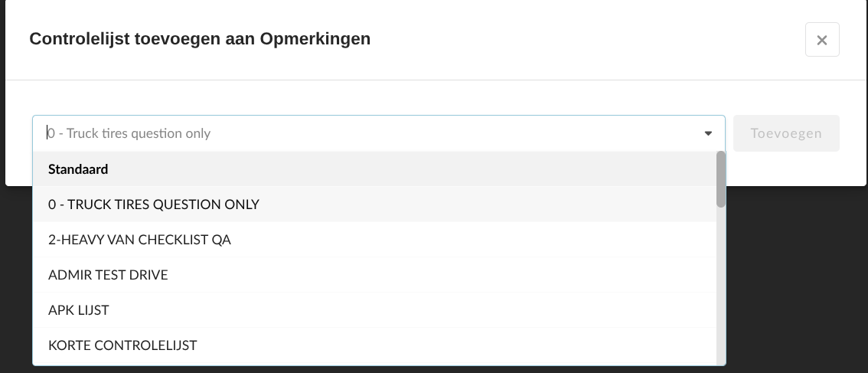Select 0 - TRUCK TIRES QUESTION ONLY option
Screen dimensions: 868x373
click(x=154, y=204)
